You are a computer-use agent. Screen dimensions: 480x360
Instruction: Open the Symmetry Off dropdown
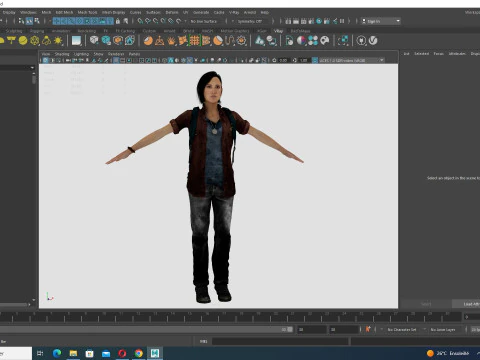point(252,21)
